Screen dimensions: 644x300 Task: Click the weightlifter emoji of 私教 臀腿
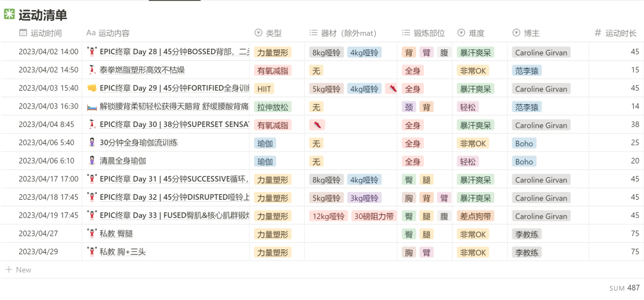(x=92, y=233)
